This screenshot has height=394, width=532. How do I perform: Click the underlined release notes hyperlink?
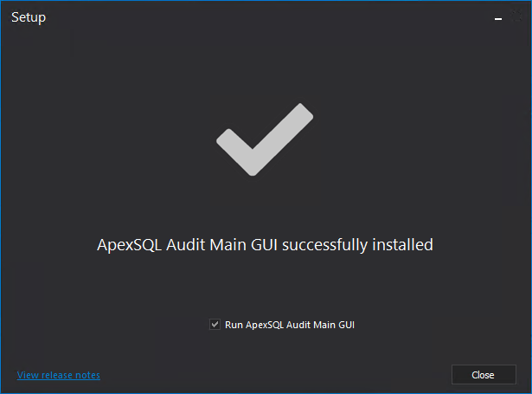coord(59,375)
